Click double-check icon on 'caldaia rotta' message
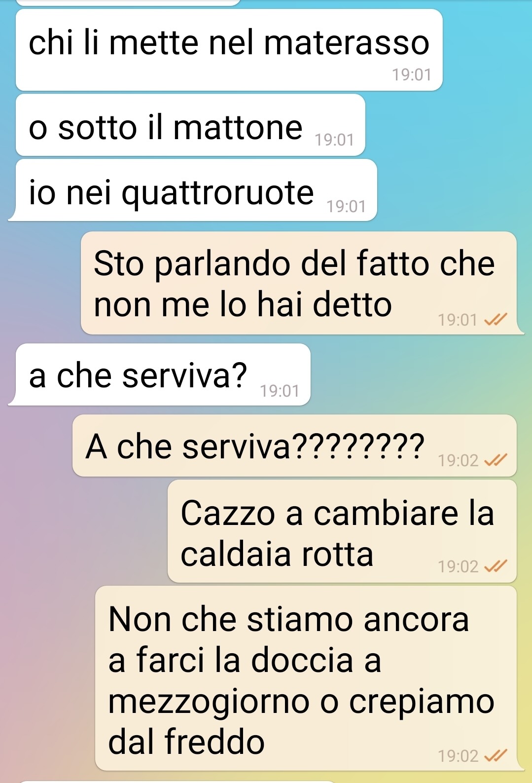The image size is (532, 783). [x=495, y=566]
